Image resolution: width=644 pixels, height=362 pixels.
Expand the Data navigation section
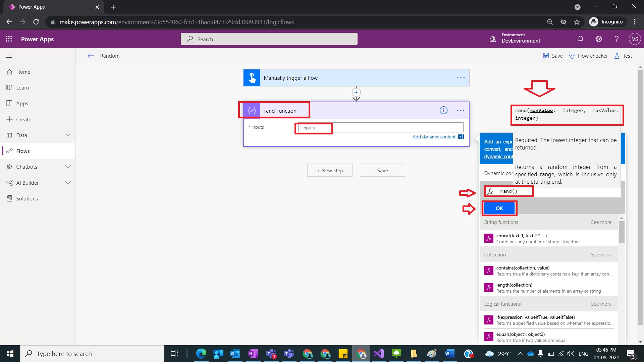tap(68, 135)
